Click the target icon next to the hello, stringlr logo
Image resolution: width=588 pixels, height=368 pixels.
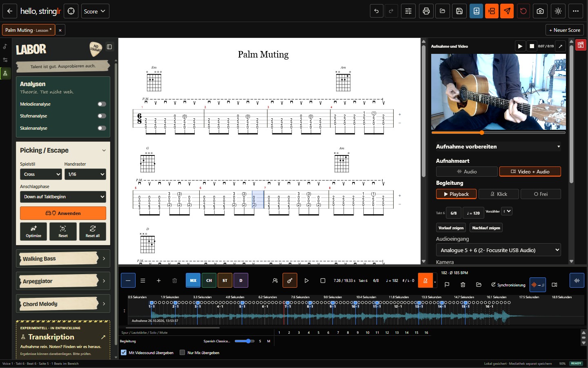(x=71, y=11)
